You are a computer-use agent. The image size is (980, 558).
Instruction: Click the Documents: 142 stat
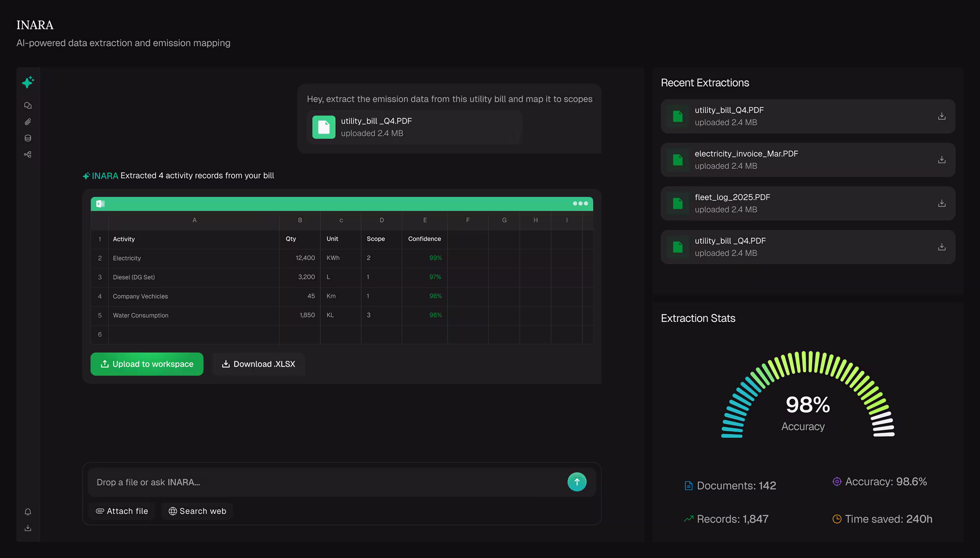coord(730,486)
